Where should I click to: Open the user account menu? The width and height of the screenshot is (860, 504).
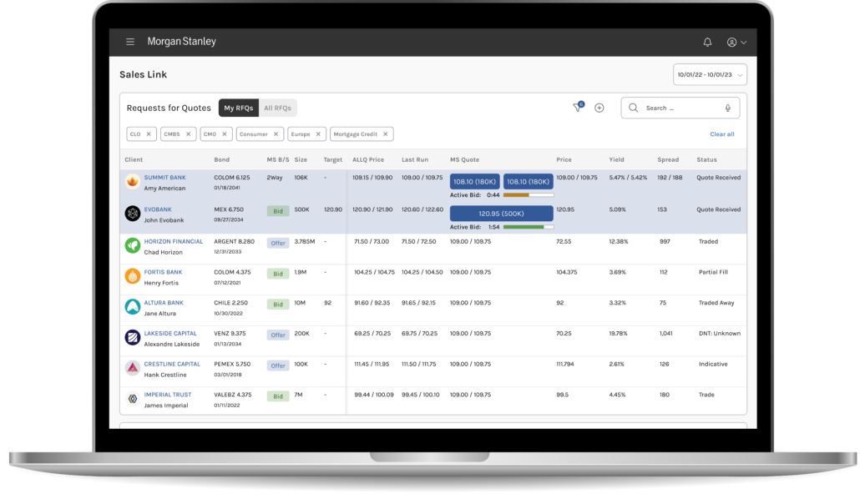[x=736, y=42]
